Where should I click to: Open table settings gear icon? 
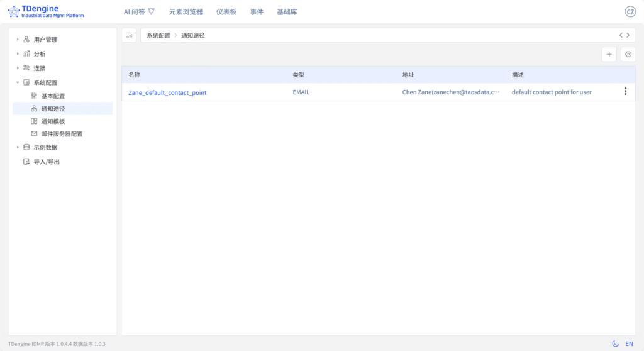(628, 54)
